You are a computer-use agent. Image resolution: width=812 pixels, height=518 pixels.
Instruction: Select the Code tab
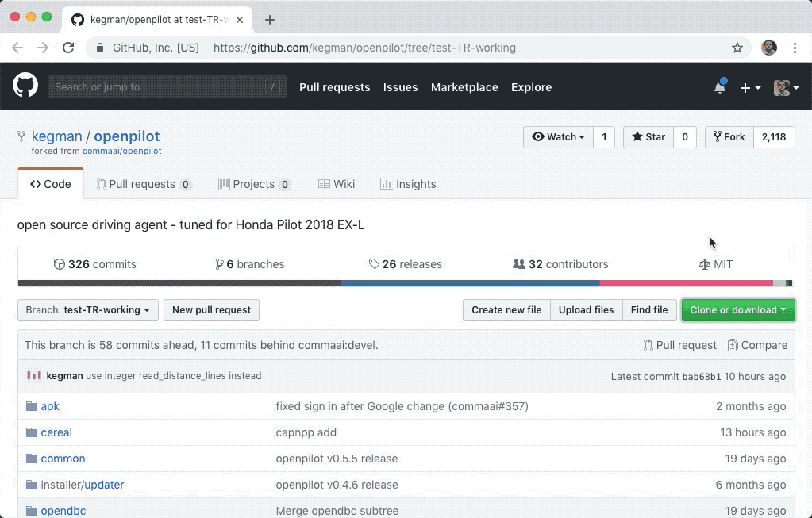click(x=51, y=184)
